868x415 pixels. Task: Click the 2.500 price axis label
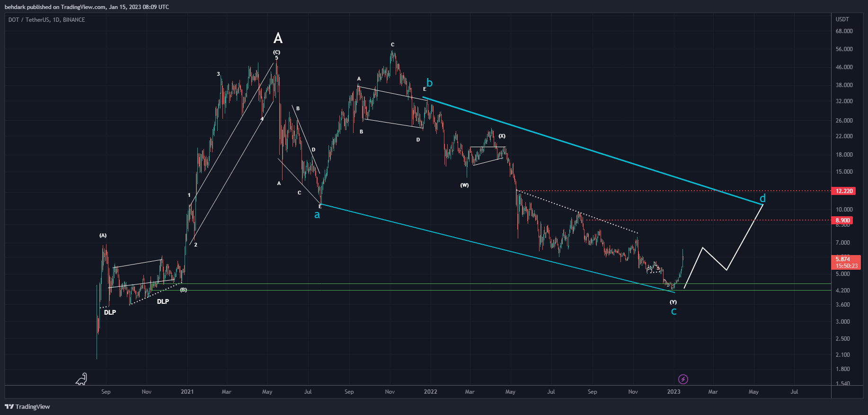843,339
